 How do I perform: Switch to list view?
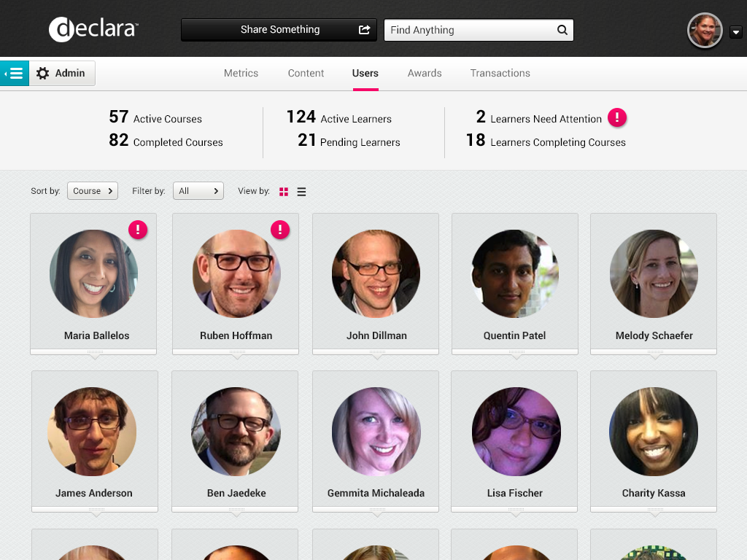click(x=301, y=192)
